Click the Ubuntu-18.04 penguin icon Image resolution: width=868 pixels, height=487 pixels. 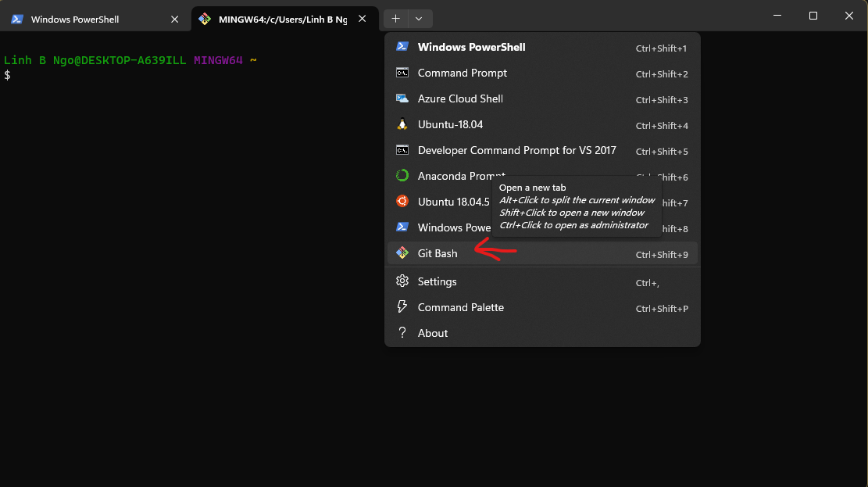[x=402, y=124]
